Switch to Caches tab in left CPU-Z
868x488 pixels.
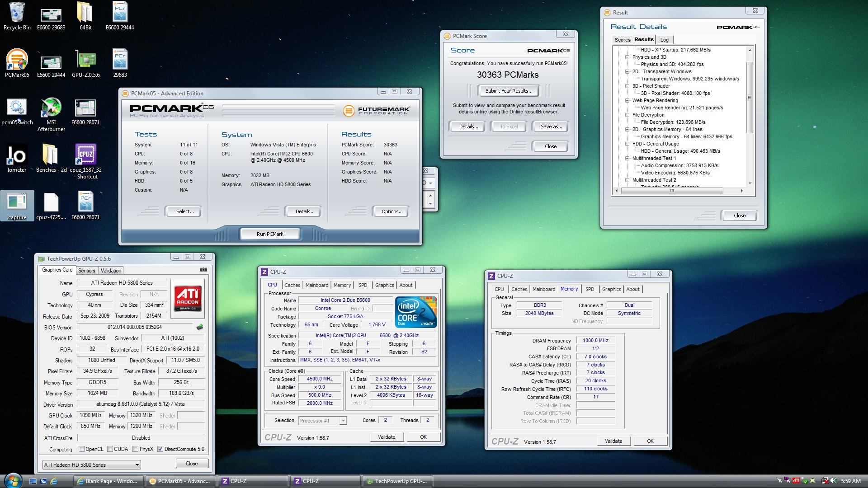(x=292, y=285)
